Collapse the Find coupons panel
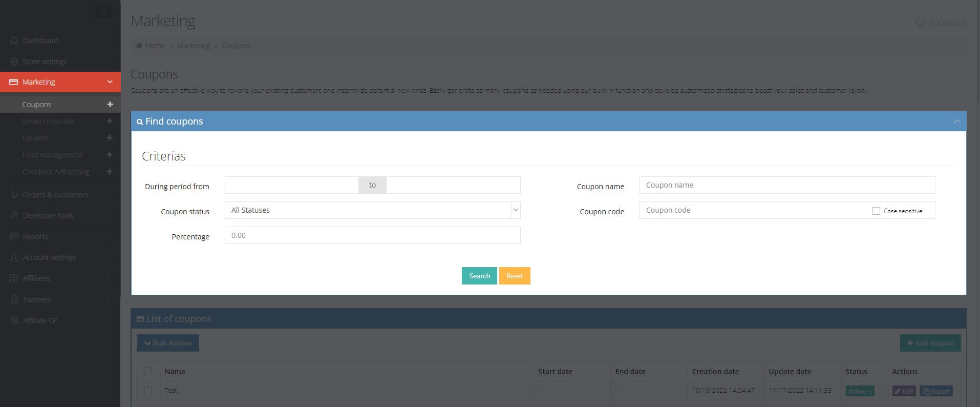Viewport: 980px width, 407px height. (x=956, y=121)
